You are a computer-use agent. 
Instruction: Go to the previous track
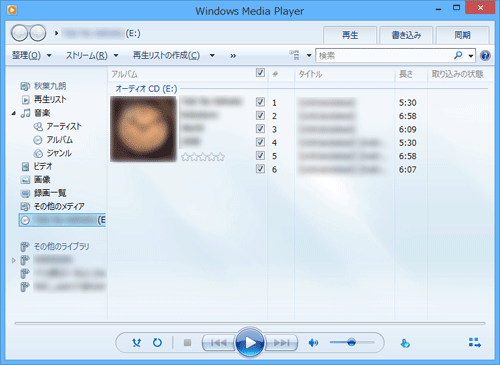tap(218, 342)
